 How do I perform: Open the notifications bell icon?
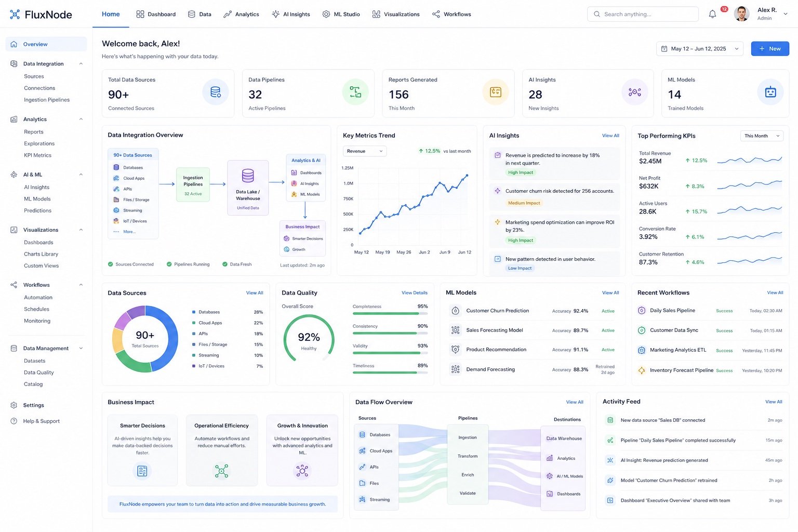[x=712, y=14]
